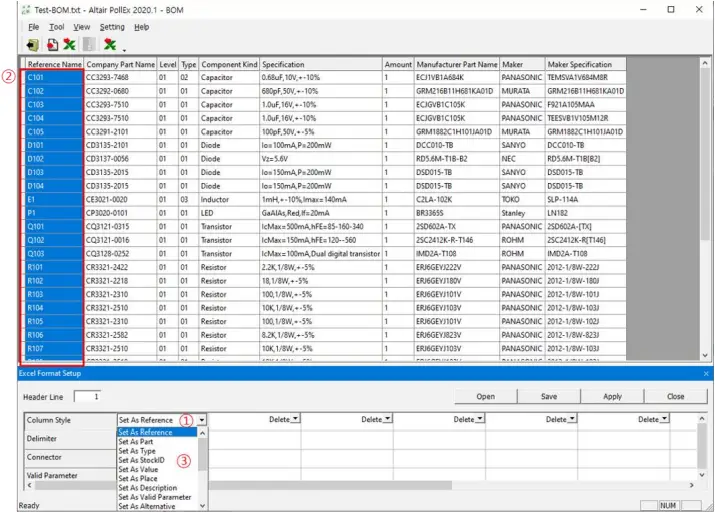
Task: Click the LED component kind cell
Action: coord(229,213)
